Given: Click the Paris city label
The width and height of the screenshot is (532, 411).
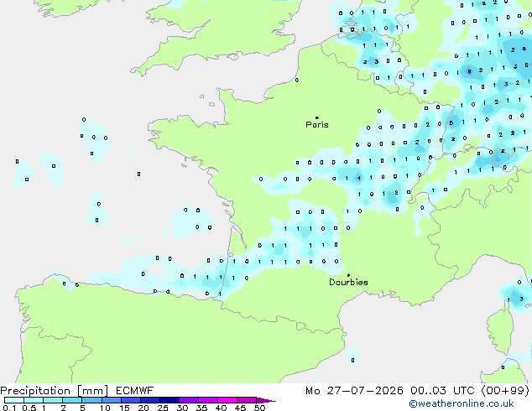Looking at the screenshot, I should (317, 124).
